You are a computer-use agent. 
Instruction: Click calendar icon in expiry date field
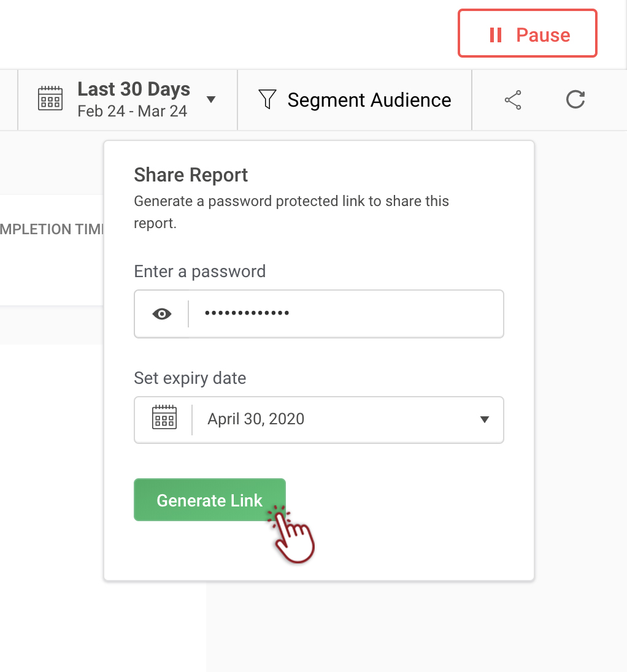(x=164, y=418)
